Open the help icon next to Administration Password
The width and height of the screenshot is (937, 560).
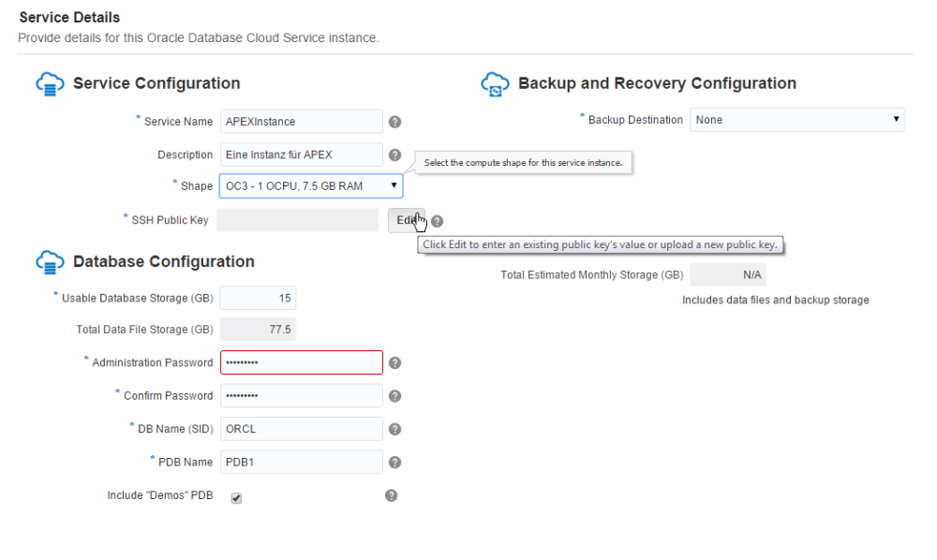(394, 362)
